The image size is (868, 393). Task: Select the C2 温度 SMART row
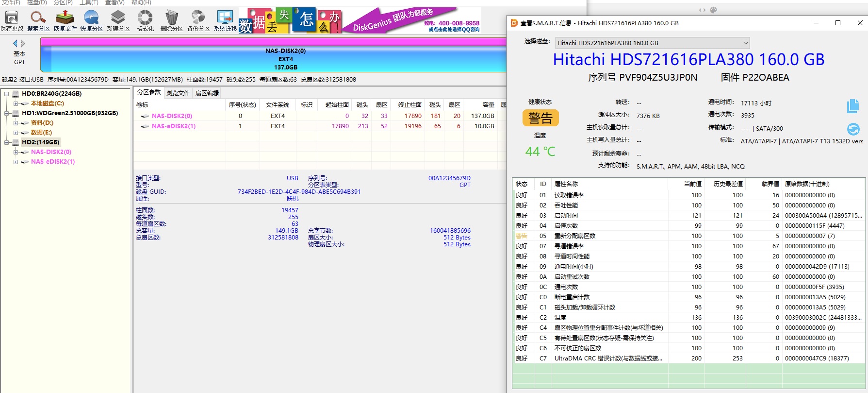point(688,318)
